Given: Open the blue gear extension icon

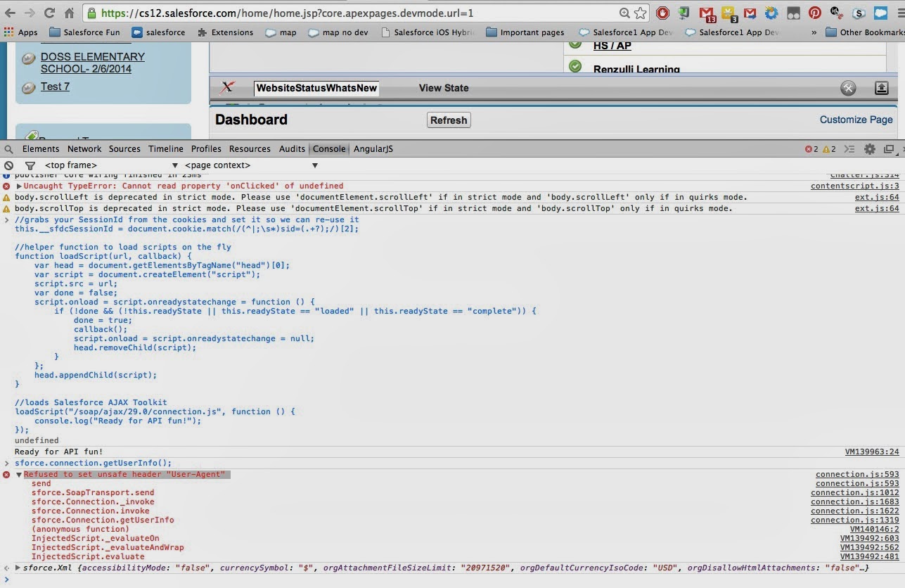Looking at the screenshot, I should click(771, 13).
